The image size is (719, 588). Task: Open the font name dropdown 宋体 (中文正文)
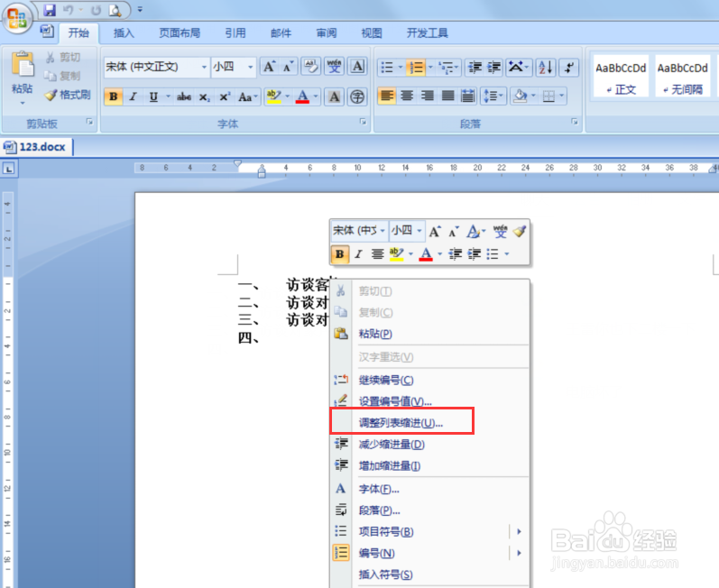[203, 67]
